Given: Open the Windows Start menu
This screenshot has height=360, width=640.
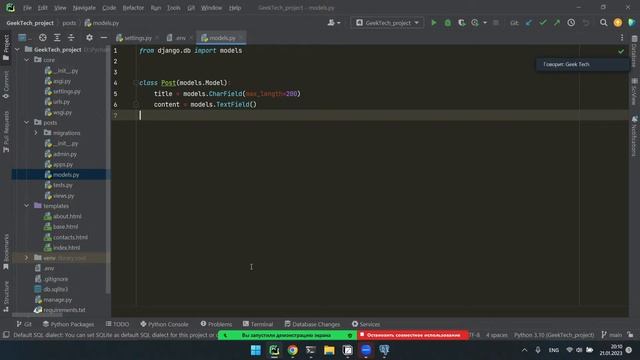Looking at the screenshot, I should [x=256, y=350].
